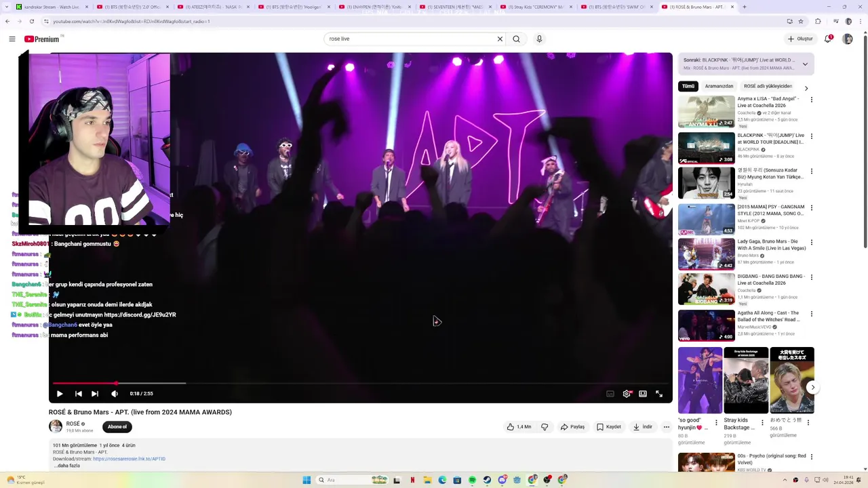868x488 pixels.
Task: Open options for PSY Gangnam Style video
Action: pos(811,208)
